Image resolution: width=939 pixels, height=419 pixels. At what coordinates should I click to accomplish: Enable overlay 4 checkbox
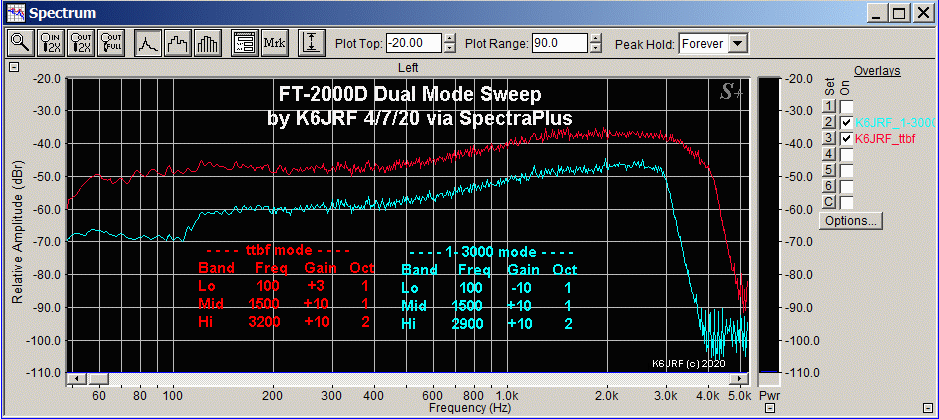(x=846, y=154)
